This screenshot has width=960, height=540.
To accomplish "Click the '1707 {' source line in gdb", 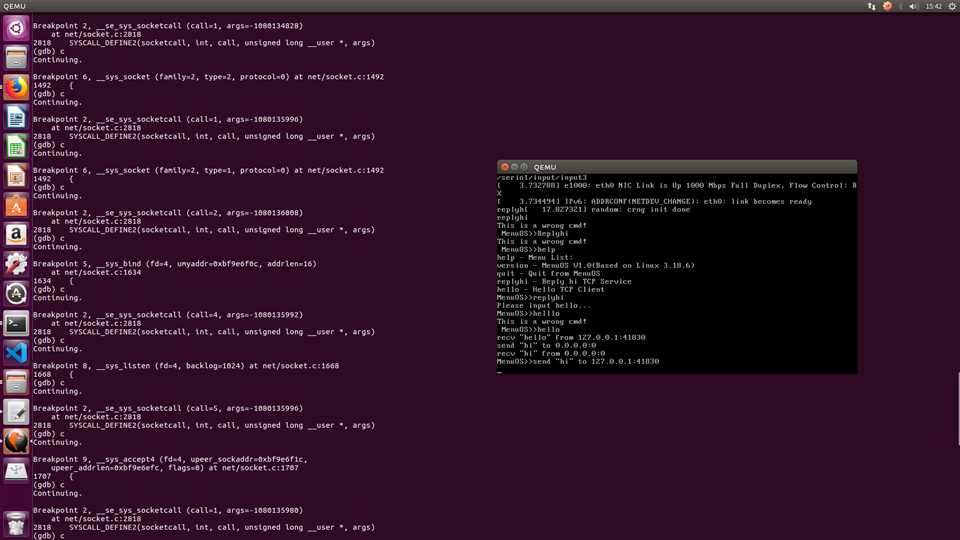I will tap(53, 476).
